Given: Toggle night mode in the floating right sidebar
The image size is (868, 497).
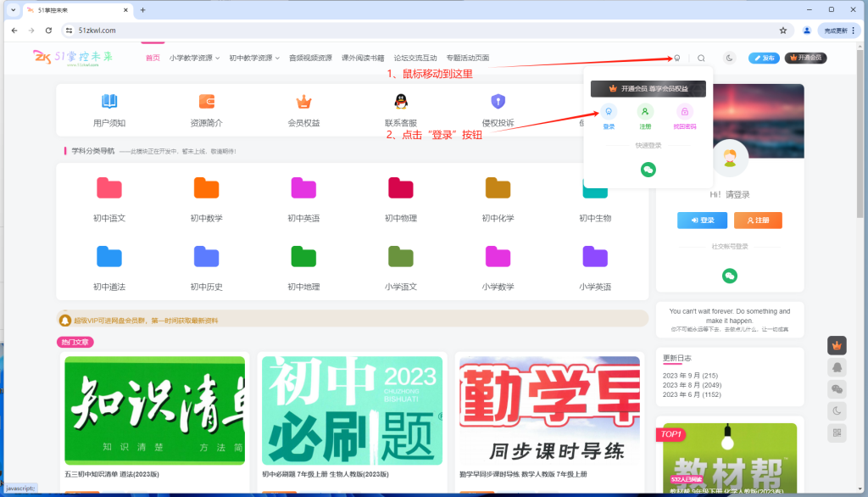Looking at the screenshot, I should [837, 410].
